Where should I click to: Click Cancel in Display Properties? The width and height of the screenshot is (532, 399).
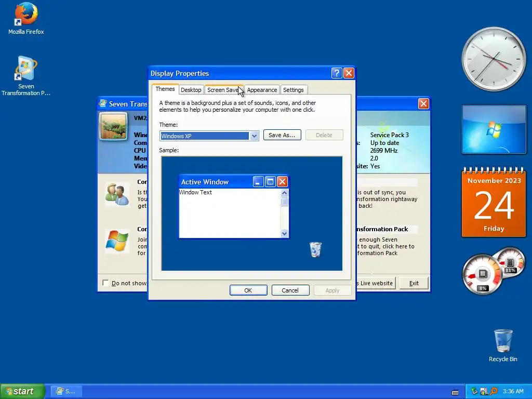coord(290,290)
